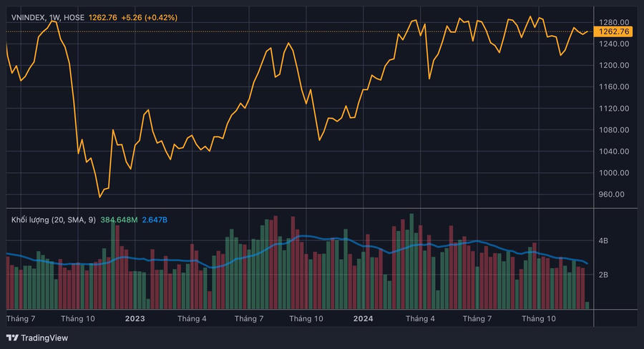Click the 2023 year label on time axis
Image resolution: width=644 pixels, height=349 pixels.
click(x=135, y=318)
